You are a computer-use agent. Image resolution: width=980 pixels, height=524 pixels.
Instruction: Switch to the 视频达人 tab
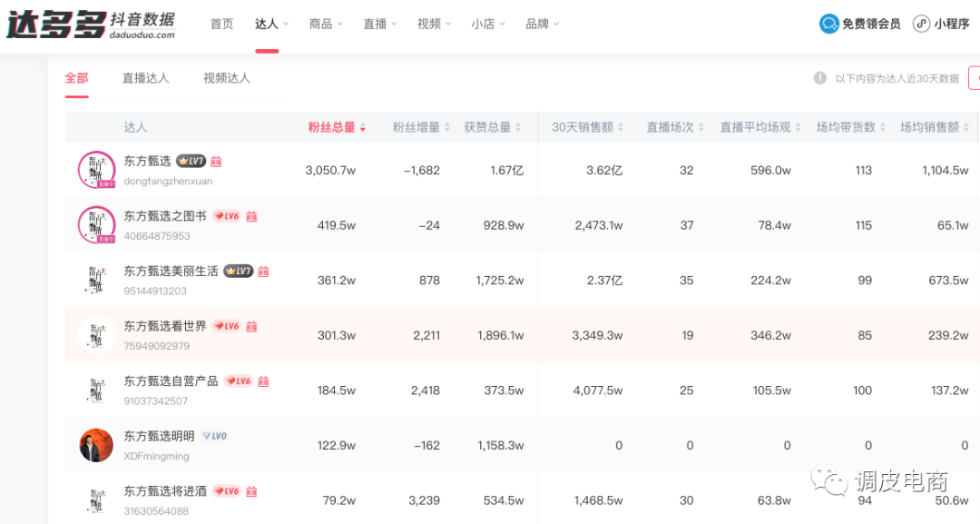point(227,78)
